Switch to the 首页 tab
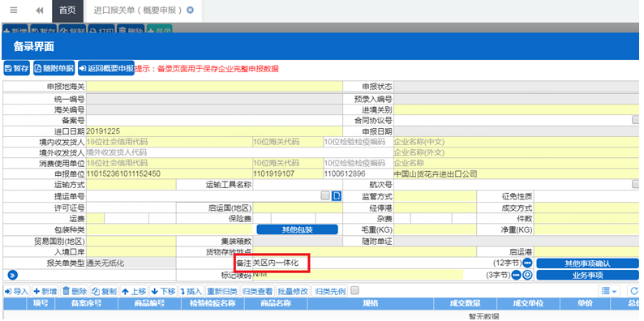 click(x=67, y=11)
